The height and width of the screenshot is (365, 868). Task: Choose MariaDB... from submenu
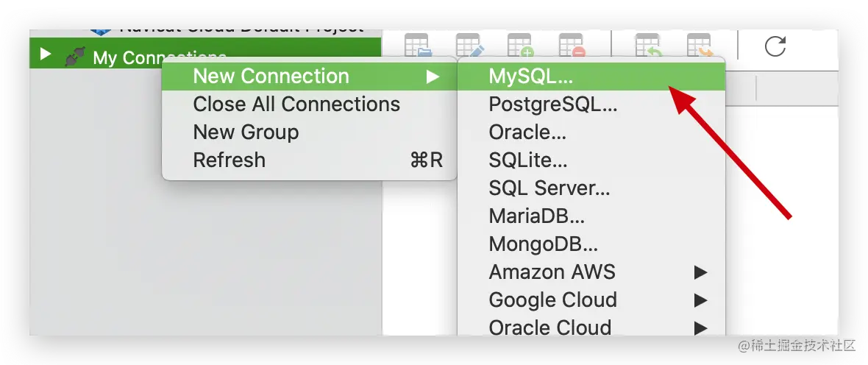[591, 216]
